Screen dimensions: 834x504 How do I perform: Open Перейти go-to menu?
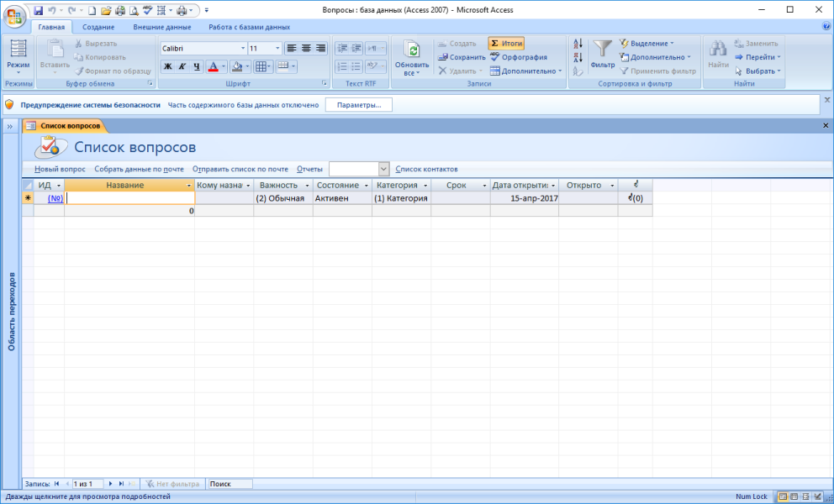(757, 57)
